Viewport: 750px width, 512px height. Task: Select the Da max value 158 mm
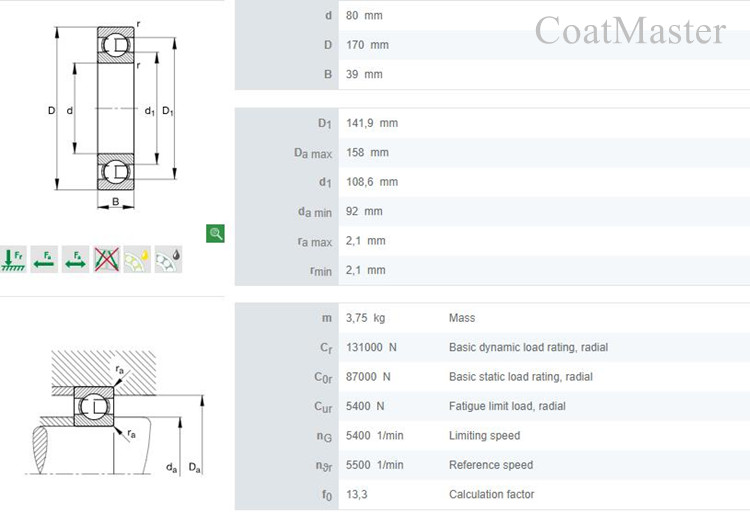[x=367, y=153]
